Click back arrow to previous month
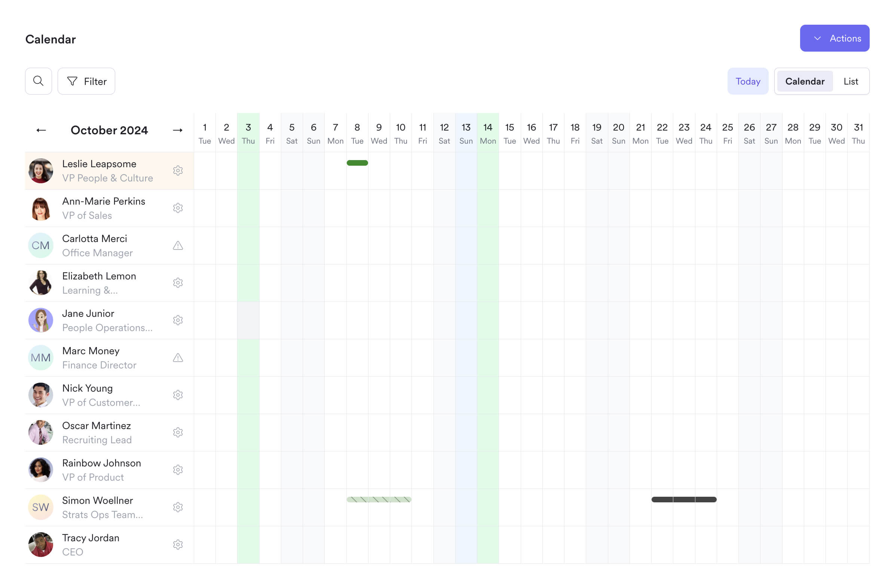 [41, 129]
